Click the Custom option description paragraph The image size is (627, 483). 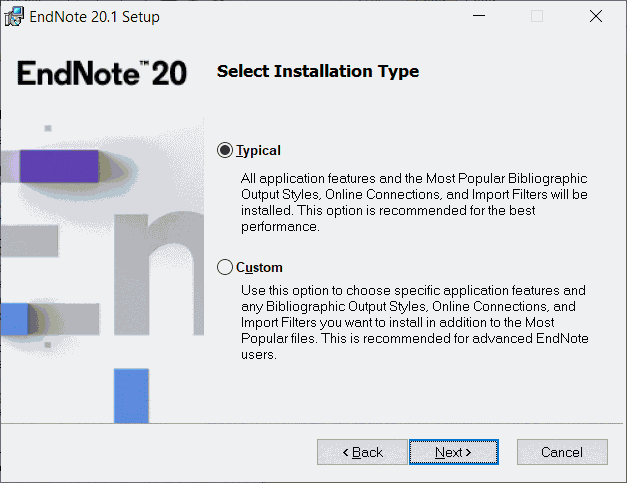point(415,322)
